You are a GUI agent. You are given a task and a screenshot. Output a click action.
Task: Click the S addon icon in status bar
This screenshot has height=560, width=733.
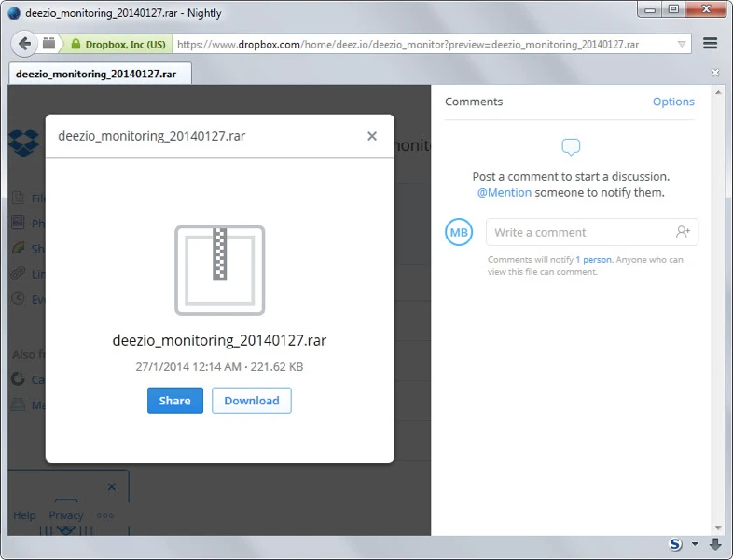676,544
